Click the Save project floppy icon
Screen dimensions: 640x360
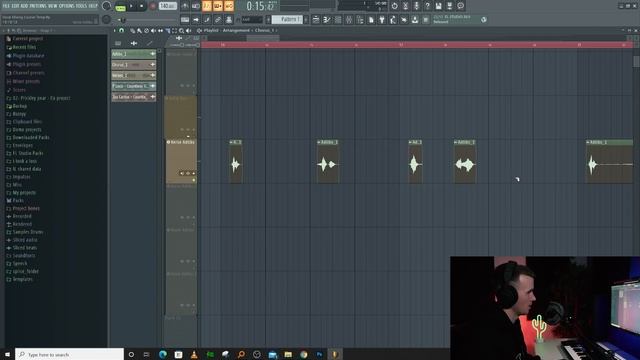tap(438, 6)
